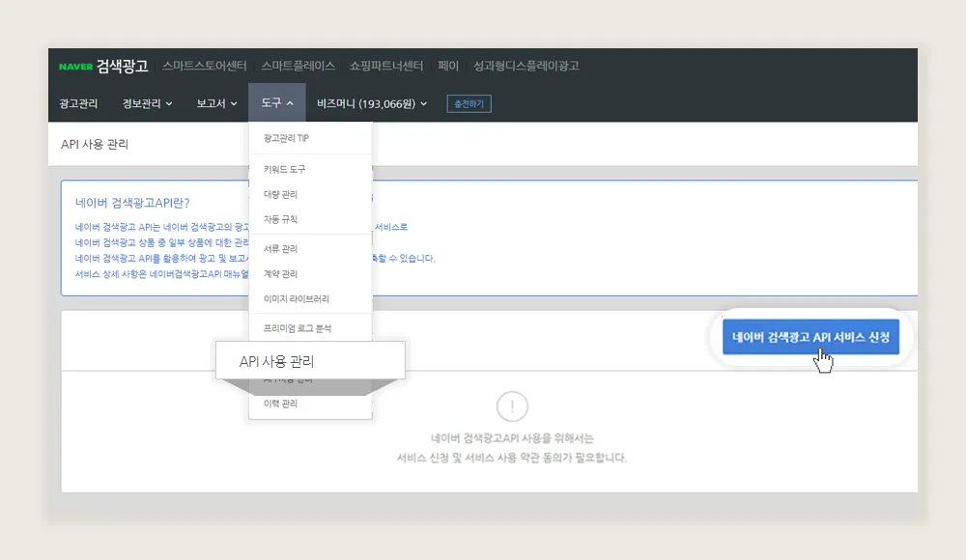Expand the 정보관리 dropdown
Screen dimensions: 966x560
pyautogui.click(x=147, y=103)
